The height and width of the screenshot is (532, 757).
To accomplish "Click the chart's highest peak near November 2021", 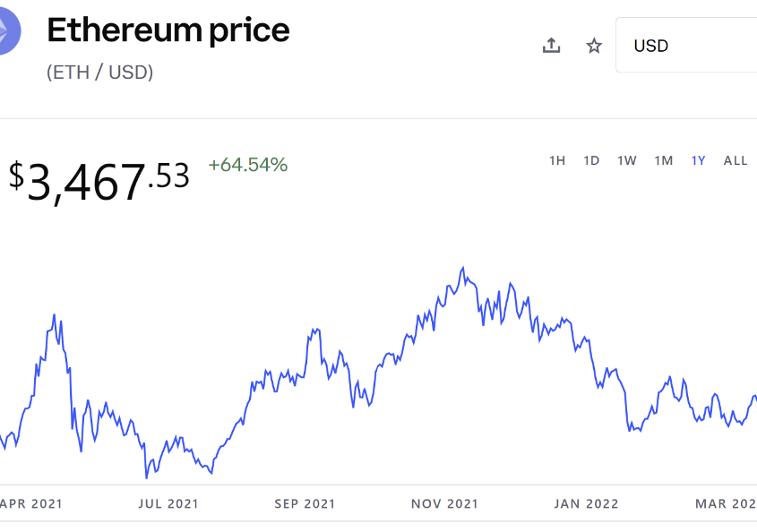I will (x=463, y=268).
